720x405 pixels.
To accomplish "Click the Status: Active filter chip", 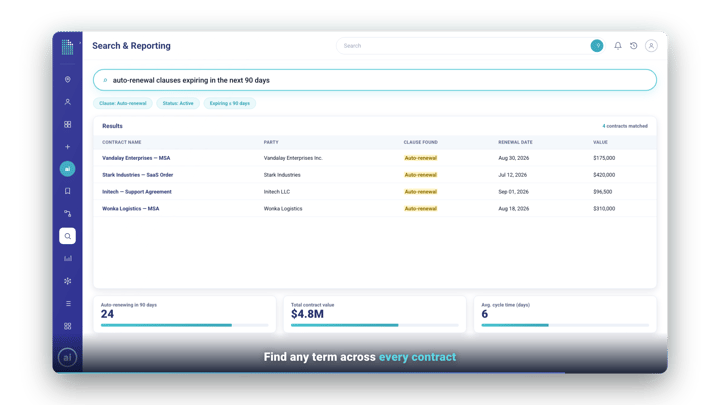I will pos(178,103).
